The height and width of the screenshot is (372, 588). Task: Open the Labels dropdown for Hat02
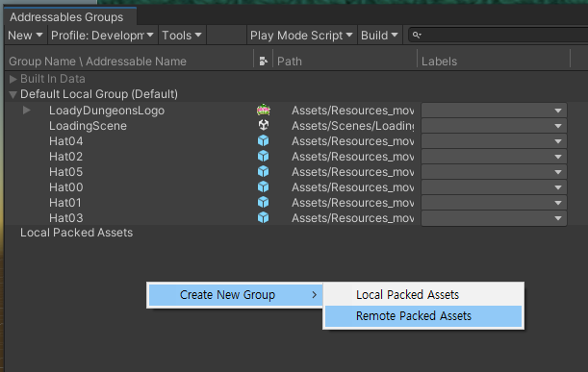(494, 157)
